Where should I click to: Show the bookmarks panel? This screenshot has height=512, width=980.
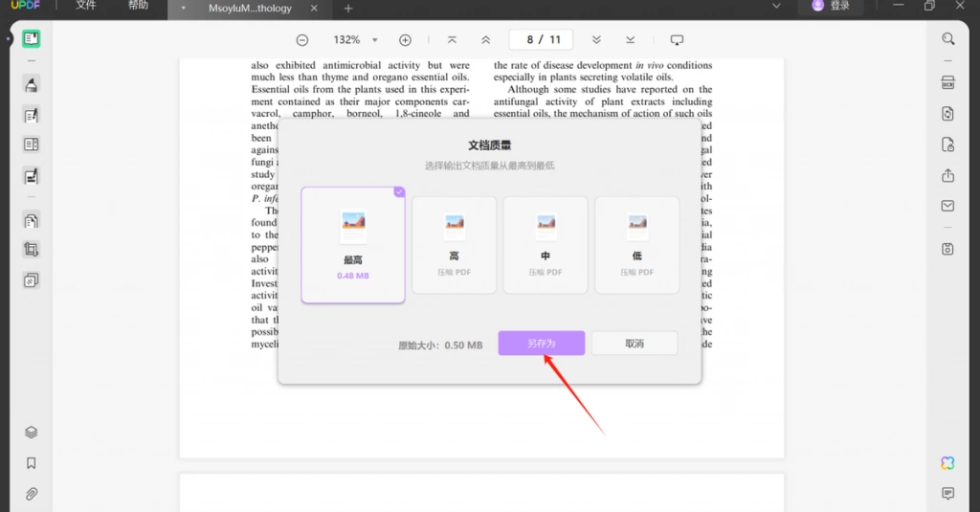pyautogui.click(x=32, y=463)
